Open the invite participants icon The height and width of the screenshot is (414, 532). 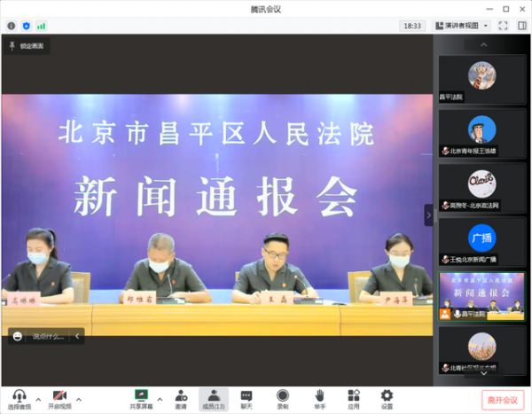(x=181, y=396)
